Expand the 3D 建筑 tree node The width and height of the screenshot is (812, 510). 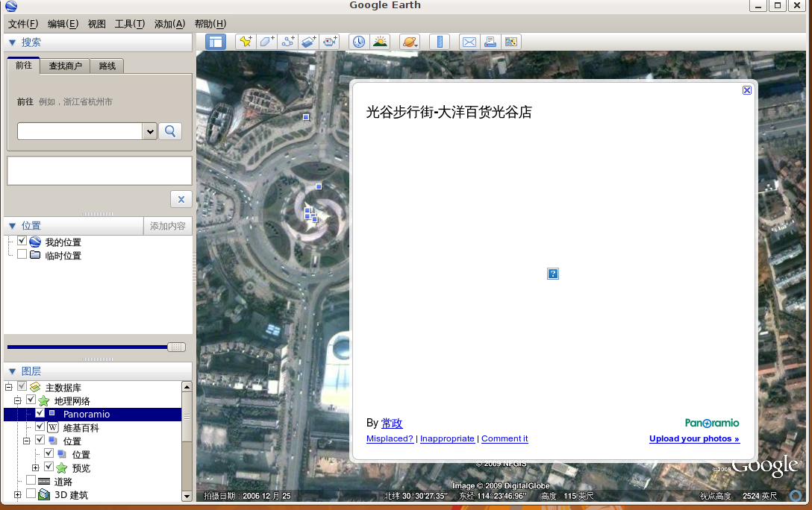[x=18, y=494]
